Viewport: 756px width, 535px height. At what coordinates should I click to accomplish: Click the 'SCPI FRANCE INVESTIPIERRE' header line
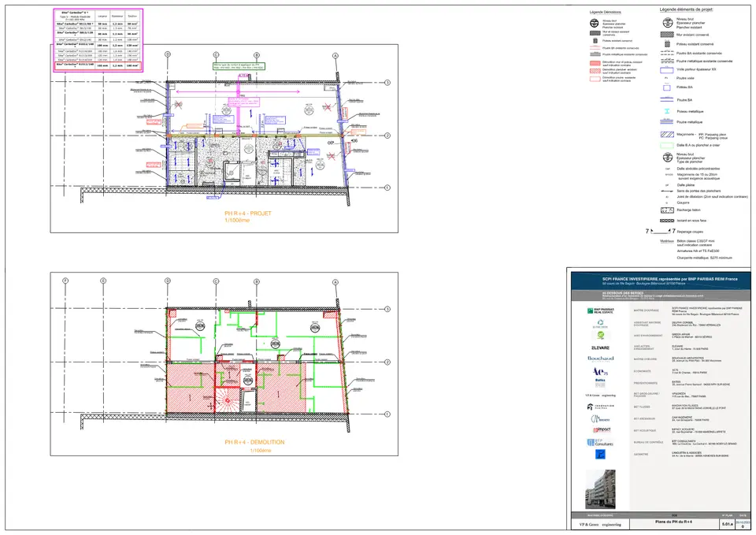[x=669, y=279]
